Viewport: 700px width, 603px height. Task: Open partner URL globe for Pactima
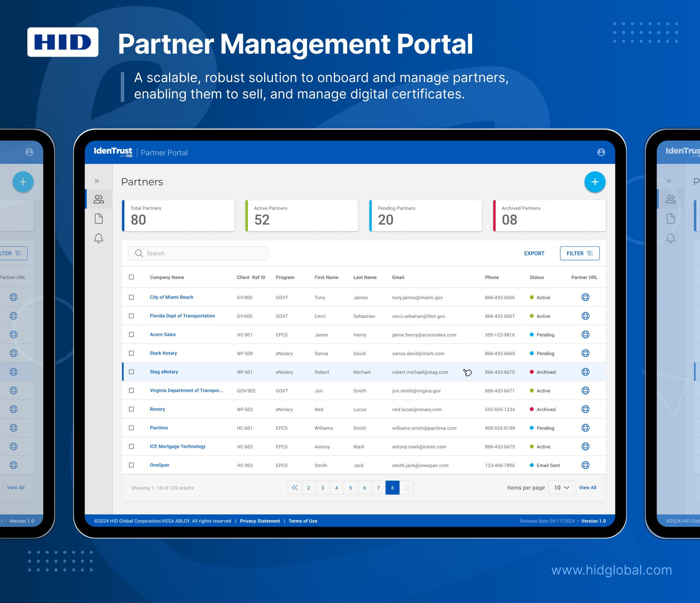(585, 428)
